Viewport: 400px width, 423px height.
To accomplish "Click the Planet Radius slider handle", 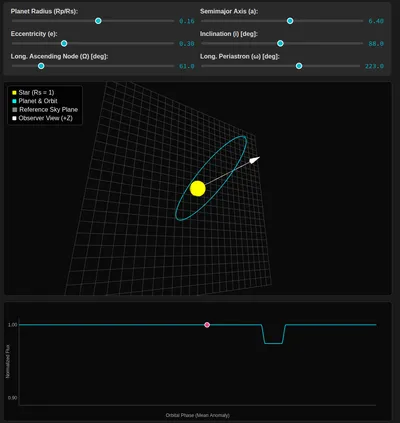I will (98, 21).
